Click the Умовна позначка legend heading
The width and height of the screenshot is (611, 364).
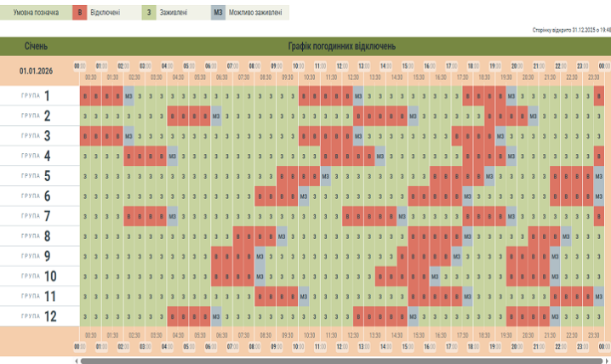(34, 13)
